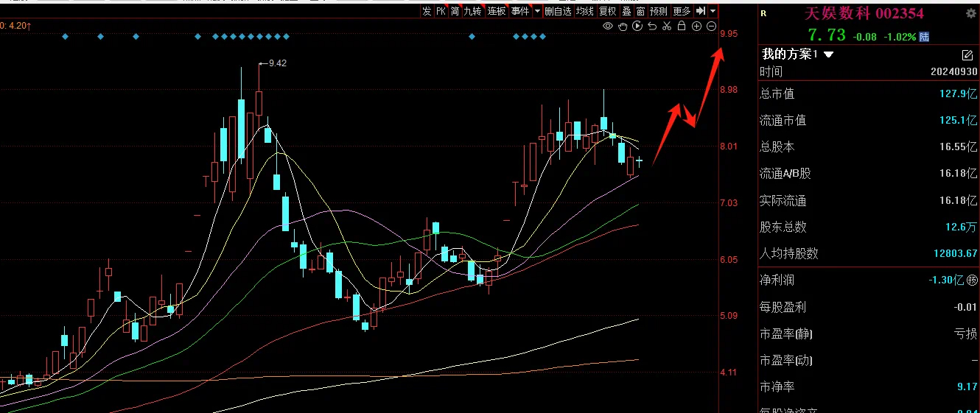Toggle the padlock lock icon
The height and width of the screenshot is (413, 980).
[682, 26]
